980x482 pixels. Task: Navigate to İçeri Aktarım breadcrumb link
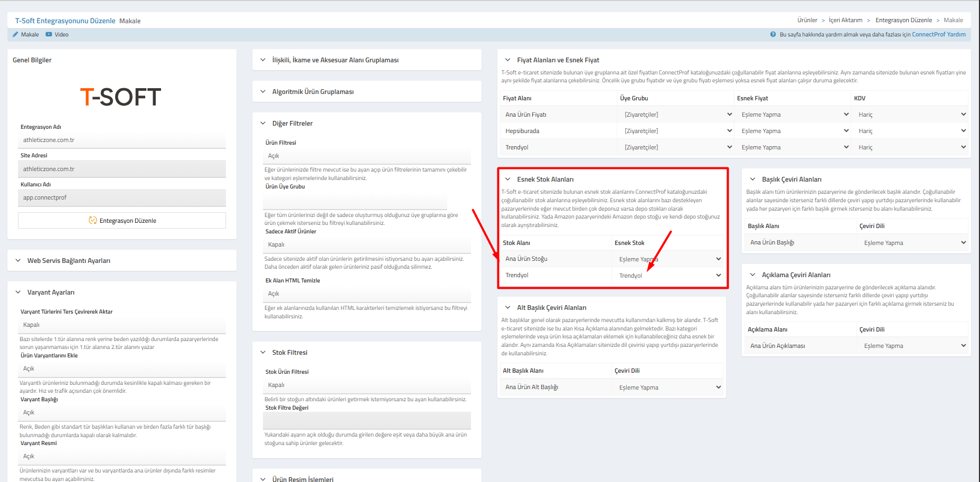[845, 20]
